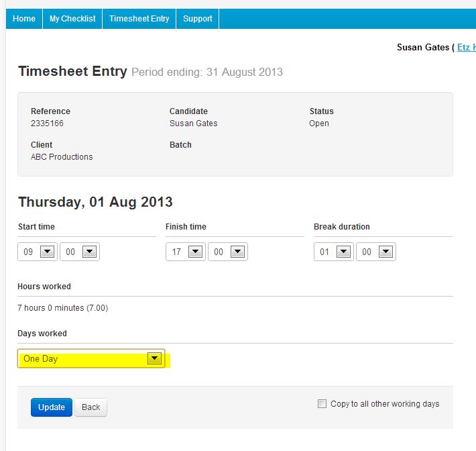Viewport: 476px width, 451px height.
Task: Click the blue Update button
Action: (52, 407)
